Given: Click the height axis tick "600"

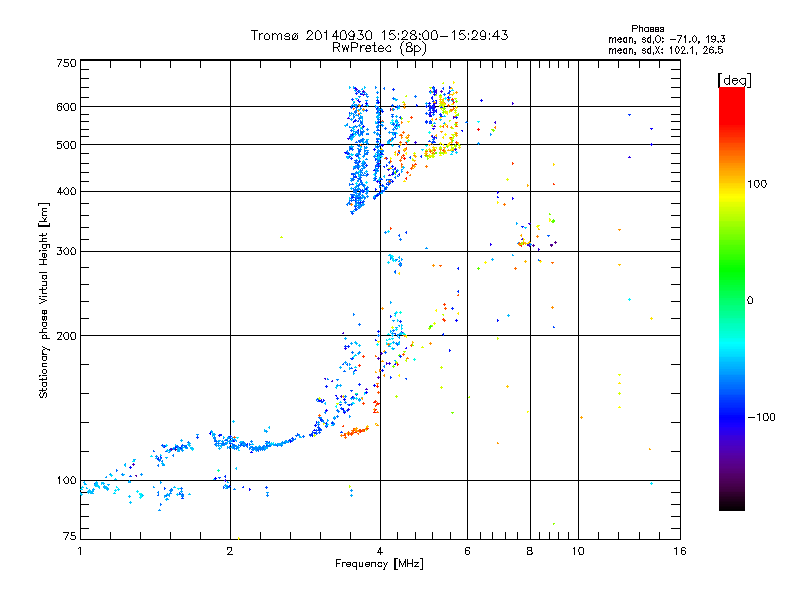Looking at the screenshot, I should pyautogui.click(x=66, y=107).
